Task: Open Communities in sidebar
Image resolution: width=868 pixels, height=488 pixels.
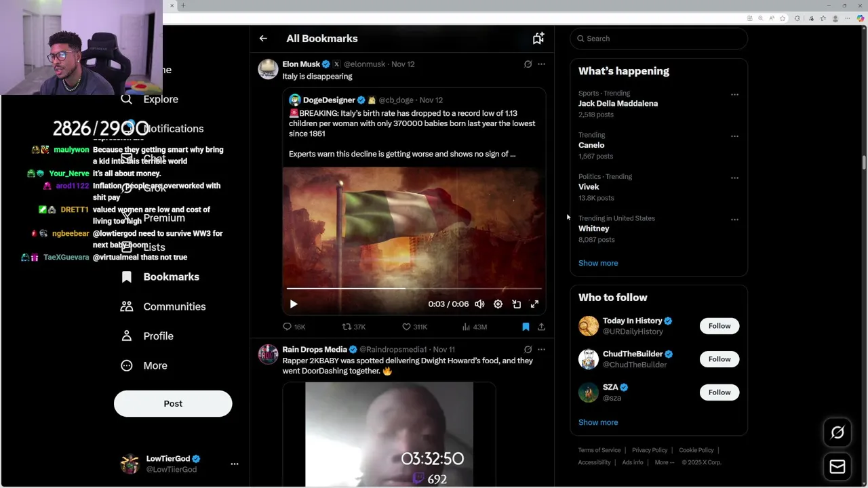Action: [x=163, y=306]
